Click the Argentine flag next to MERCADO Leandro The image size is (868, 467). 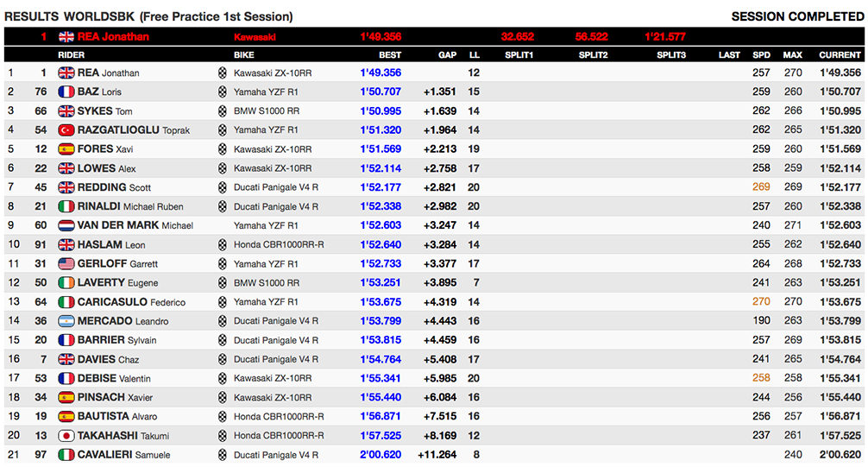(66, 321)
